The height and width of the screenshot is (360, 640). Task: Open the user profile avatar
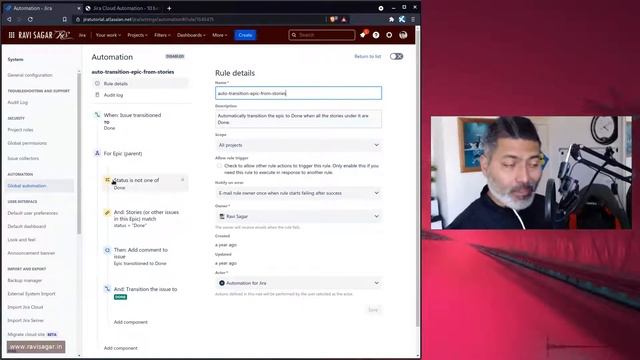(403, 35)
